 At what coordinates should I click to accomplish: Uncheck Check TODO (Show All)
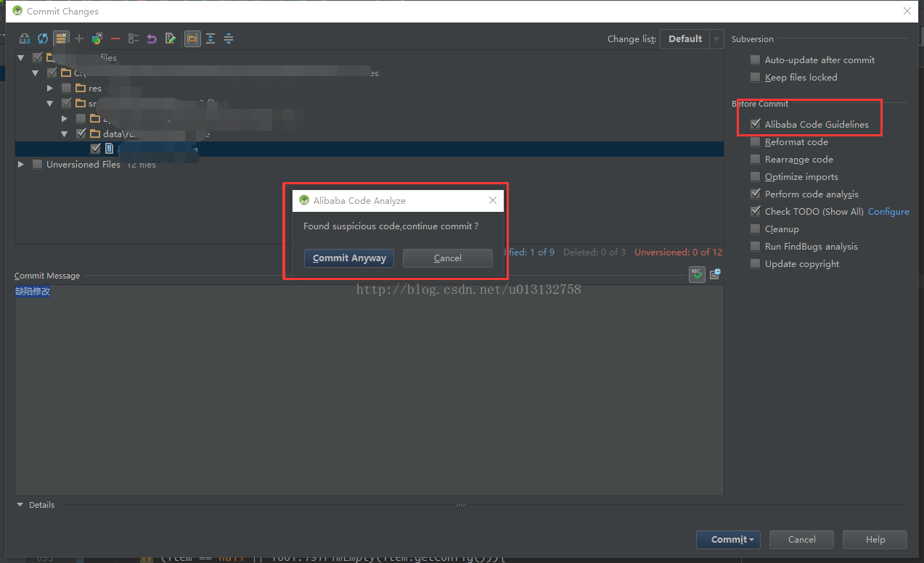point(756,211)
